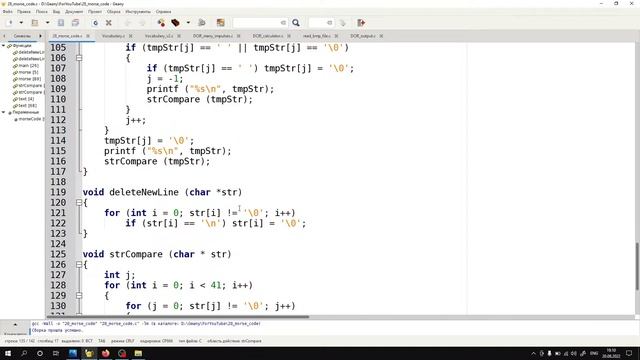The image size is (640, 360).
Task: Click the Build brick toolbar icon
Action: [176, 23]
